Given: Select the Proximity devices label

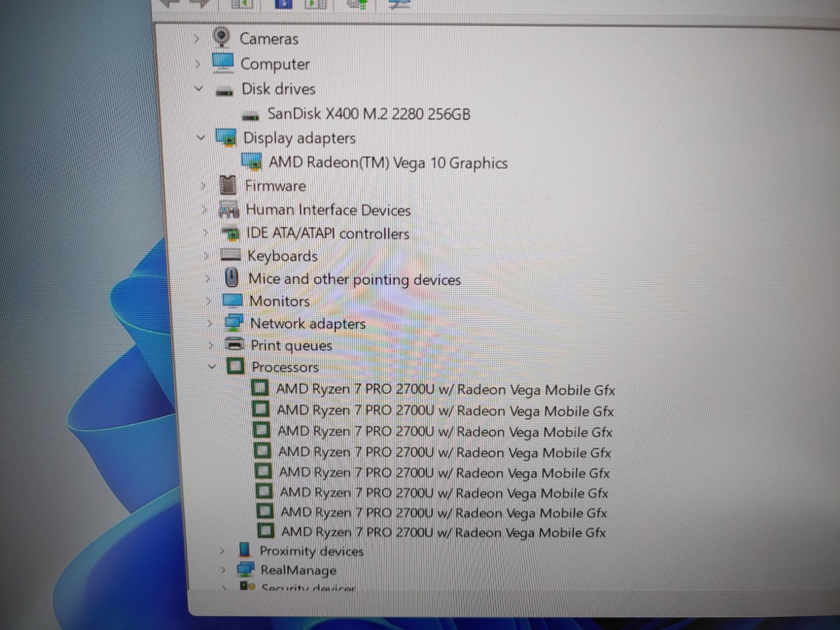Looking at the screenshot, I should click(311, 551).
